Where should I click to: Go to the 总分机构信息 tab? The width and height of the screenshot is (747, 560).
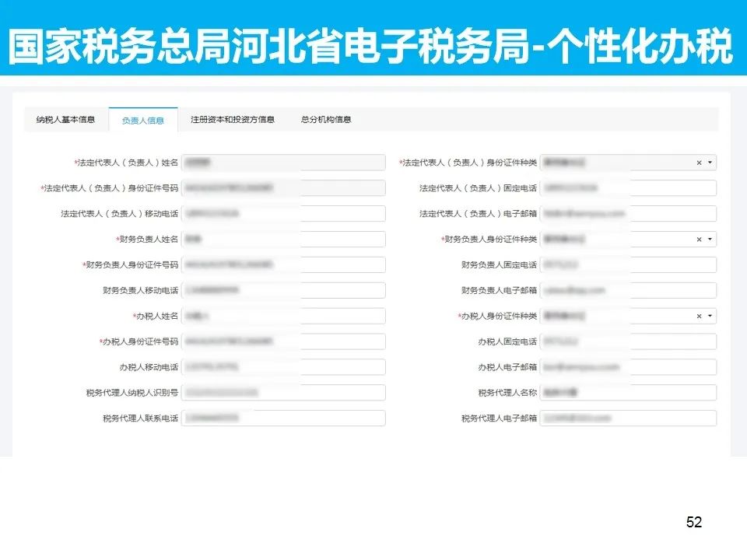(x=326, y=120)
